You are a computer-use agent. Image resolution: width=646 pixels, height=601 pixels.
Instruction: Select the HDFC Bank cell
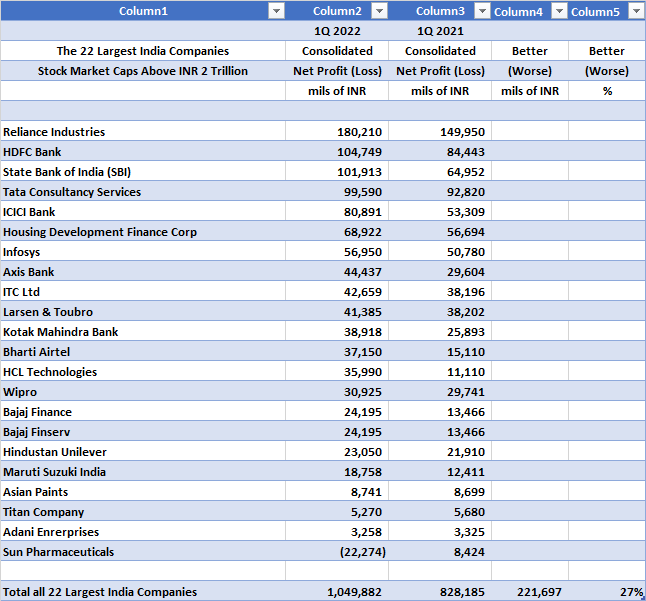click(143, 152)
